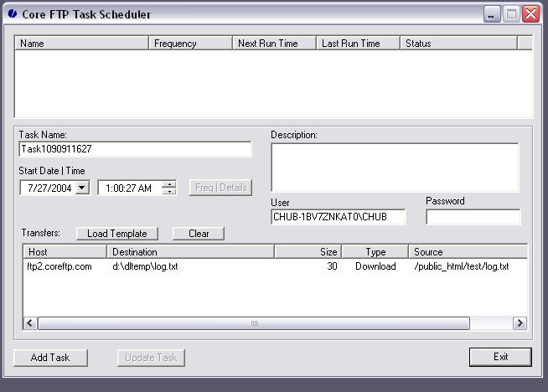Click the User input field
The image size is (548, 392).
coord(339,217)
